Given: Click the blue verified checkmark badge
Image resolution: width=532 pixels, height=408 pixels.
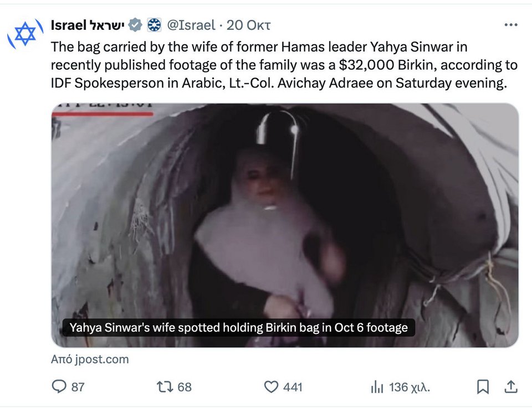Looking at the screenshot, I should (x=135, y=25).
